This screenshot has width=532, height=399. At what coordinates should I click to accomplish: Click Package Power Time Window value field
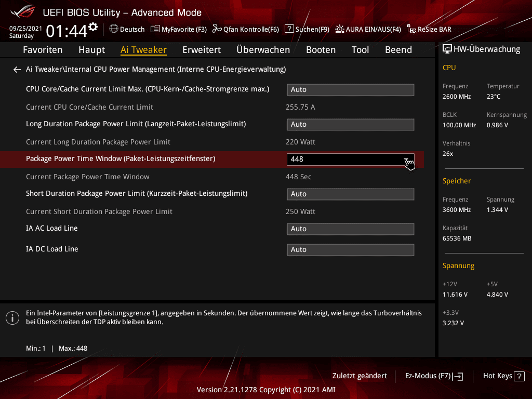tap(351, 159)
